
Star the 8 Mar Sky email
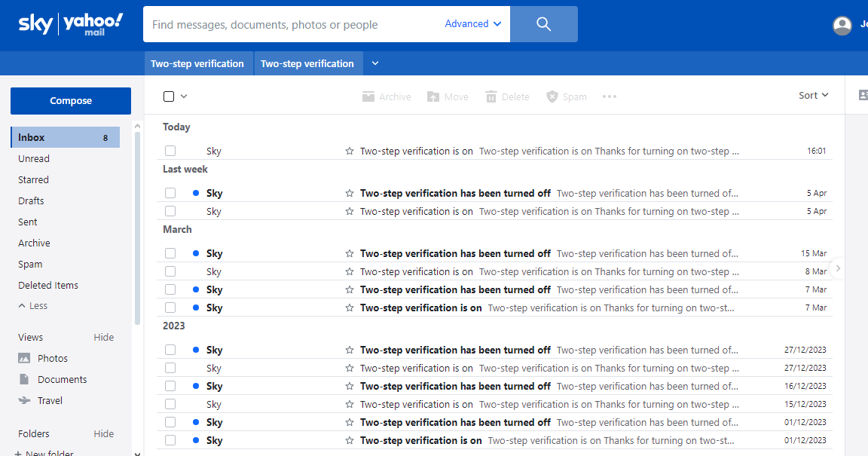pyautogui.click(x=350, y=271)
